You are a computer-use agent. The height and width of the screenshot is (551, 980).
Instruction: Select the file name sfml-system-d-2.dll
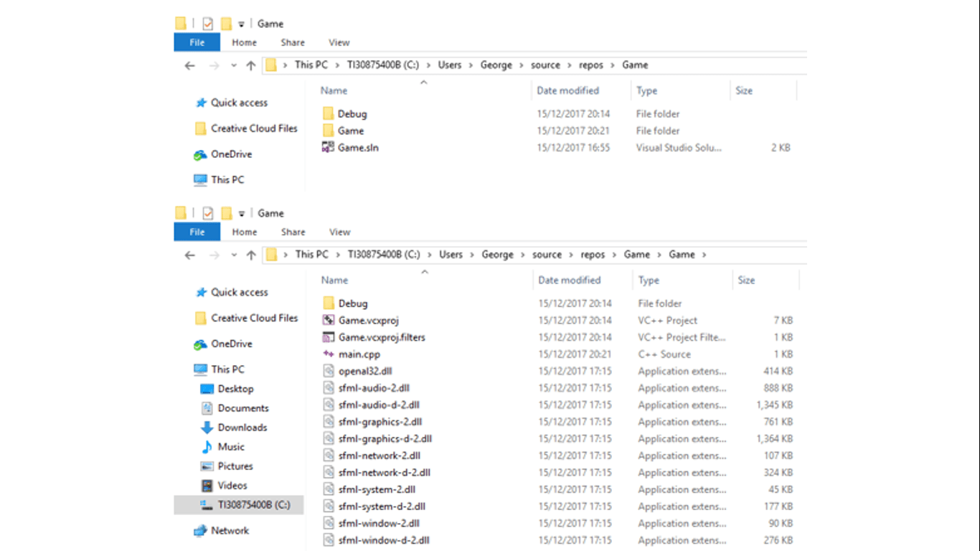click(382, 507)
